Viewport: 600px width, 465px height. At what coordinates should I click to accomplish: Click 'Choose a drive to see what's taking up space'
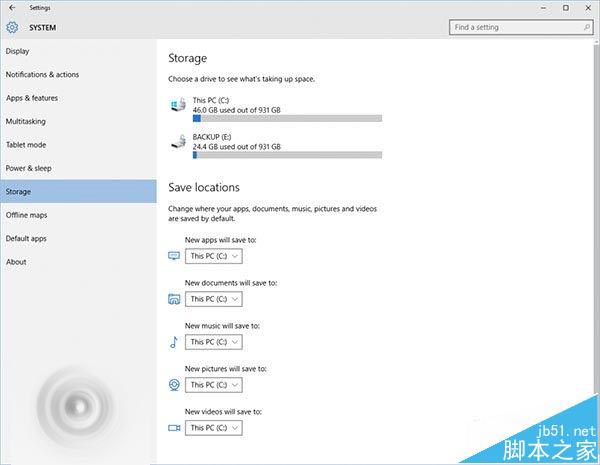pyautogui.click(x=241, y=79)
